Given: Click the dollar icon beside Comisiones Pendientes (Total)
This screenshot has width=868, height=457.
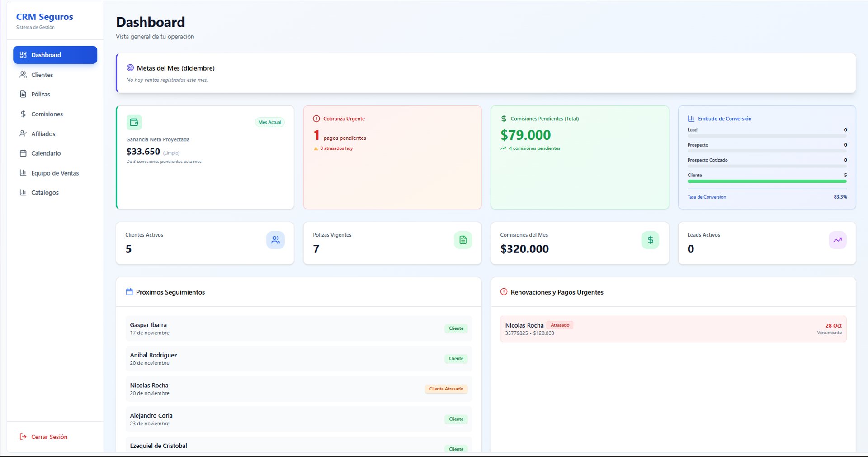Looking at the screenshot, I should (504, 119).
